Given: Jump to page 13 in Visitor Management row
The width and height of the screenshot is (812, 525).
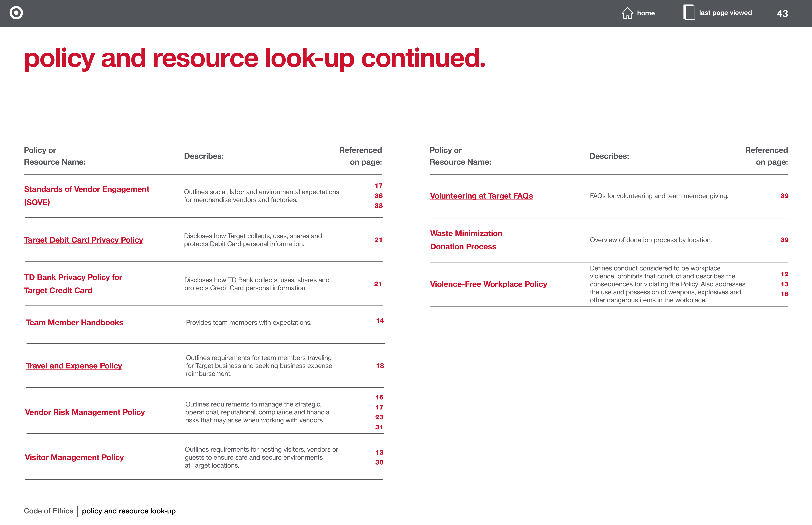Looking at the screenshot, I should click(x=379, y=452).
